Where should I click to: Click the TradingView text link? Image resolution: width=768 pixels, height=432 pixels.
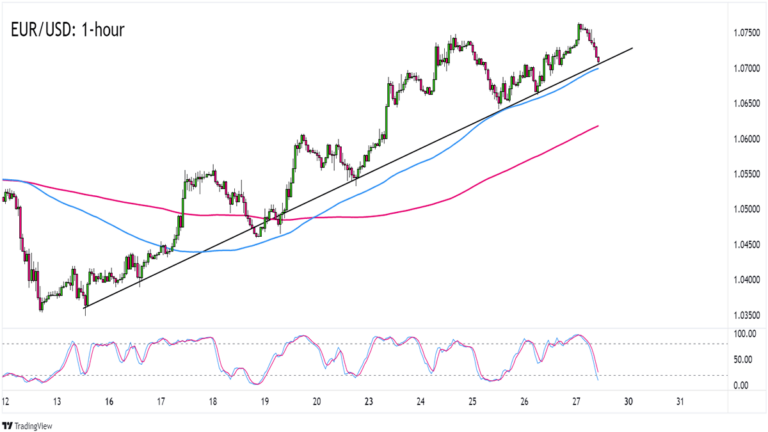pos(33,426)
